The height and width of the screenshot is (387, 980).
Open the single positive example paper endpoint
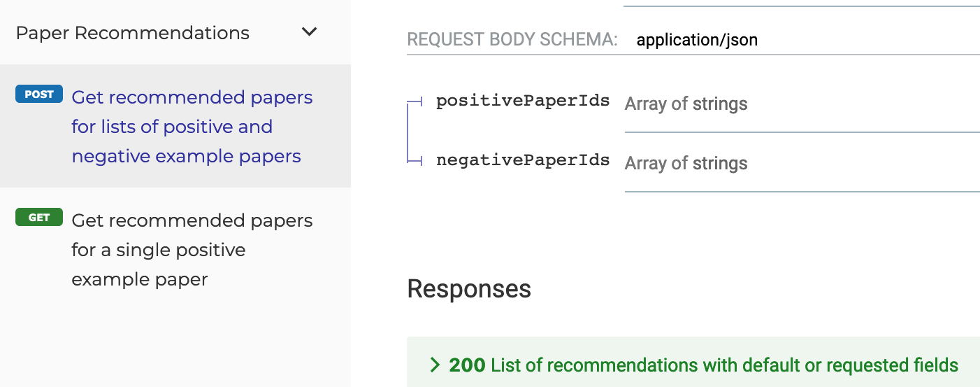192,250
